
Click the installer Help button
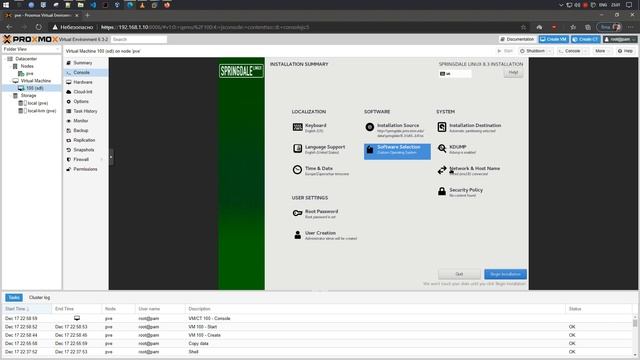click(513, 73)
